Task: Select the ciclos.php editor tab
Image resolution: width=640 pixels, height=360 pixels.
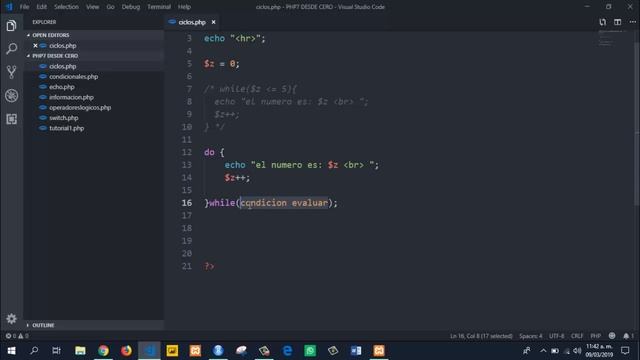Action: coord(192,22)
